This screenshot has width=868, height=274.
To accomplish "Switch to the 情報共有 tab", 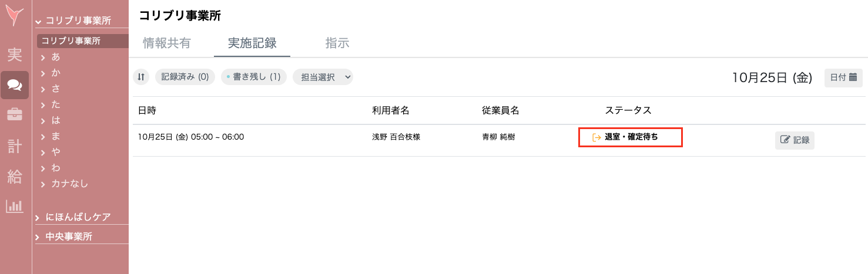I will (166, 43).
